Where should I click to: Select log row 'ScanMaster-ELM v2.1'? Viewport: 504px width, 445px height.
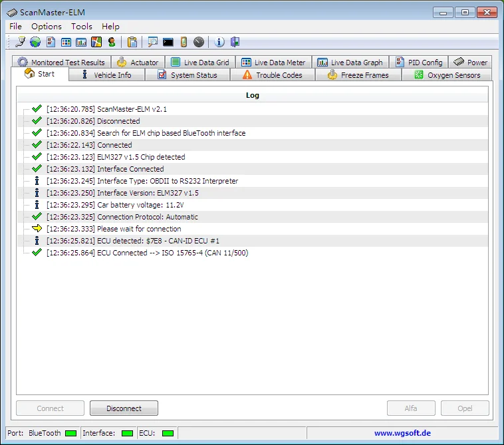(252, 109)
